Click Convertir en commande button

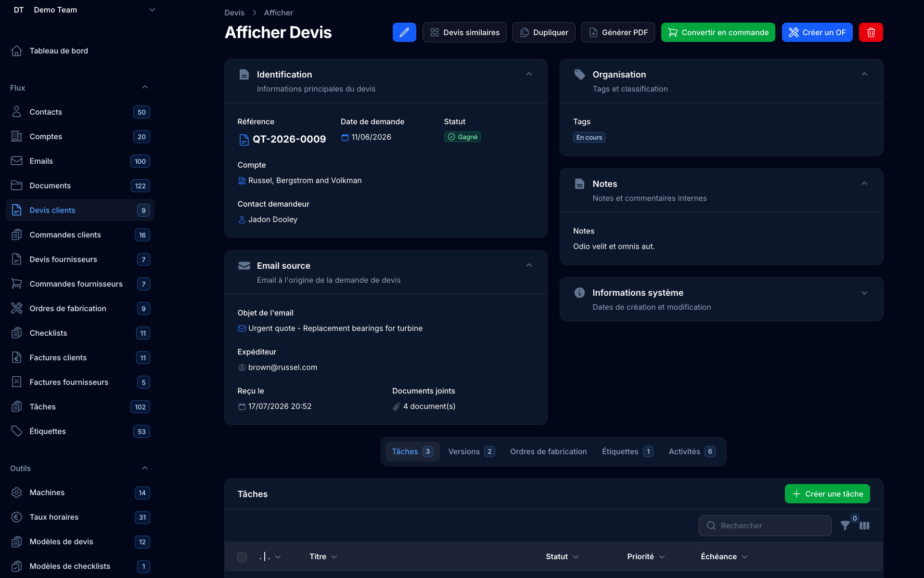click(718, 32)
